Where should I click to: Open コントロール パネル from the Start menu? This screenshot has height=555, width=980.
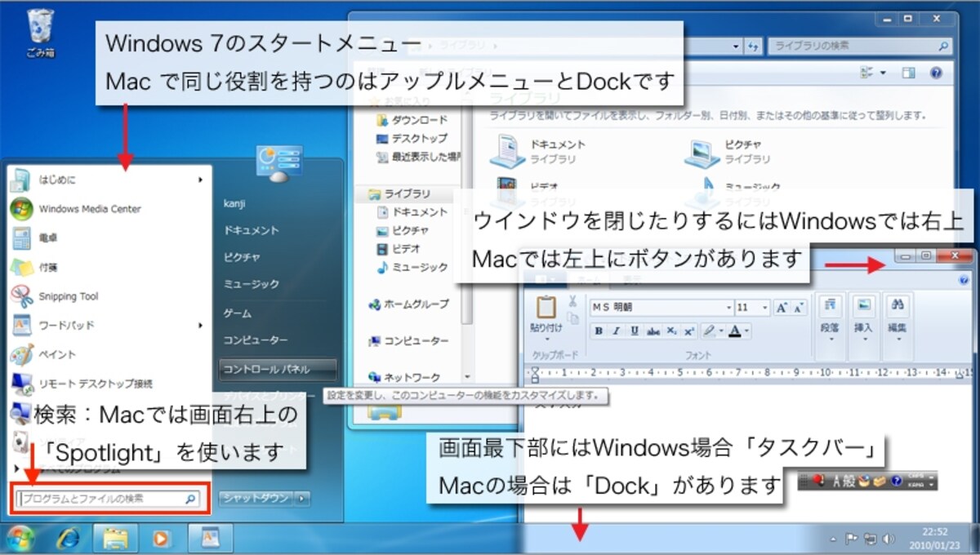pyautogui.click(x=278, y=369)
